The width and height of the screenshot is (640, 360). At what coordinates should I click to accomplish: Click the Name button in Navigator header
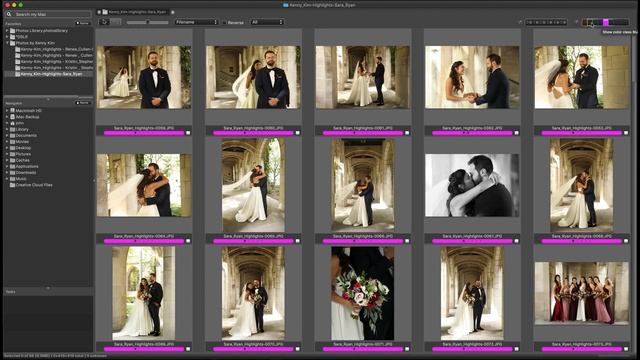click(83, 103)
